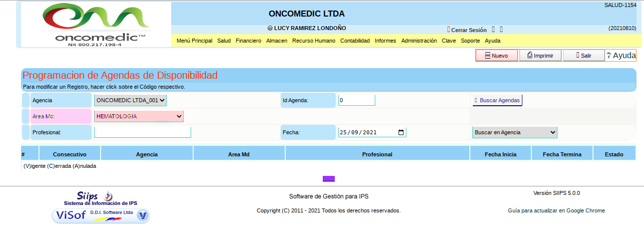Open the Area Md HEMATOLOGIA dropdown
The height and width of the screenshot is (229, 644).
(139, 116)
